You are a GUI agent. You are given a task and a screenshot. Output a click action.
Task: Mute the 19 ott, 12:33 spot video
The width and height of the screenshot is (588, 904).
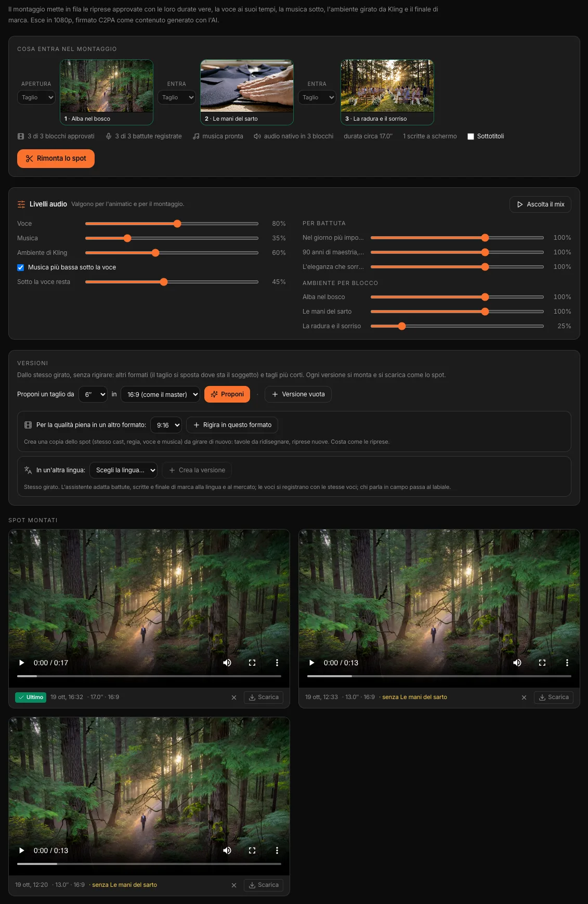click(517, 663)
